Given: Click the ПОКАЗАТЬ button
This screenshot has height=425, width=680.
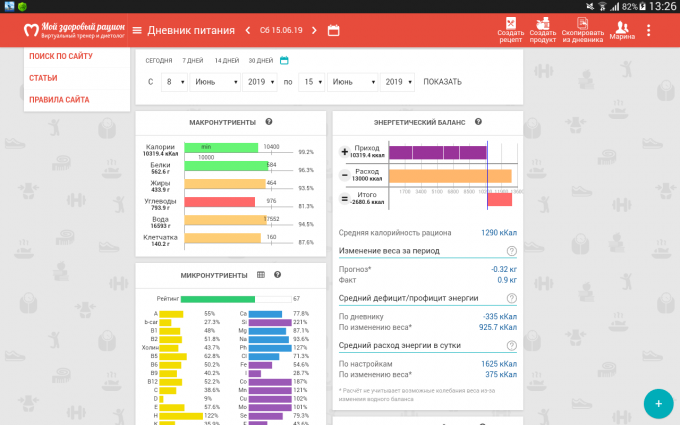Looking at the screenshot, I should coord(442,82).
